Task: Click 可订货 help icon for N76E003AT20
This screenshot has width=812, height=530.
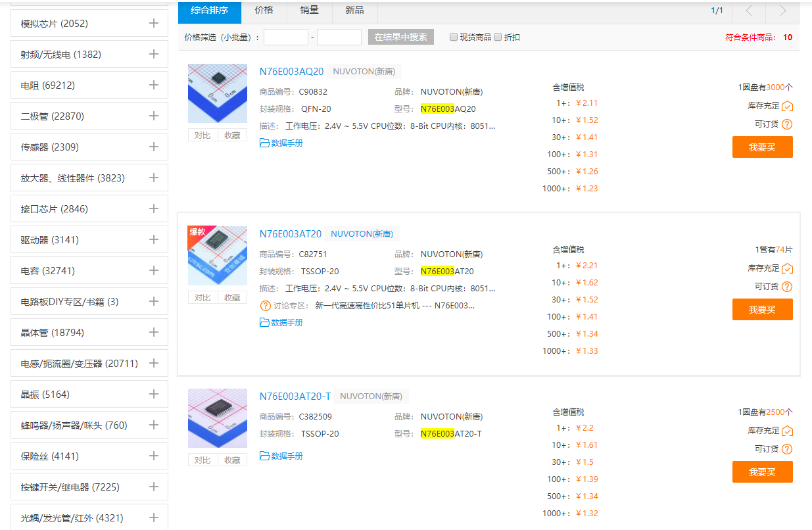Action: (x=787, y=287)
